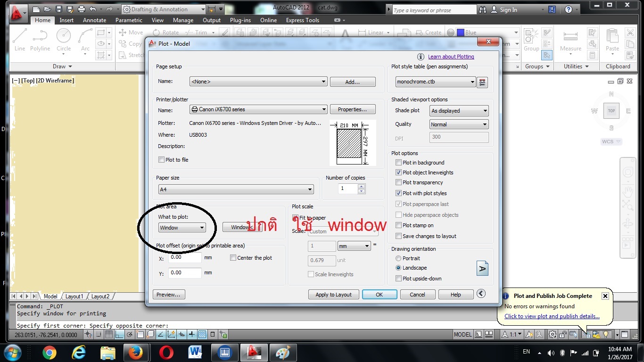This screenshot has height=362, width=644.
Task: Open the monochrome.ctb plot style dropdown
Action: tap(436, 82)
